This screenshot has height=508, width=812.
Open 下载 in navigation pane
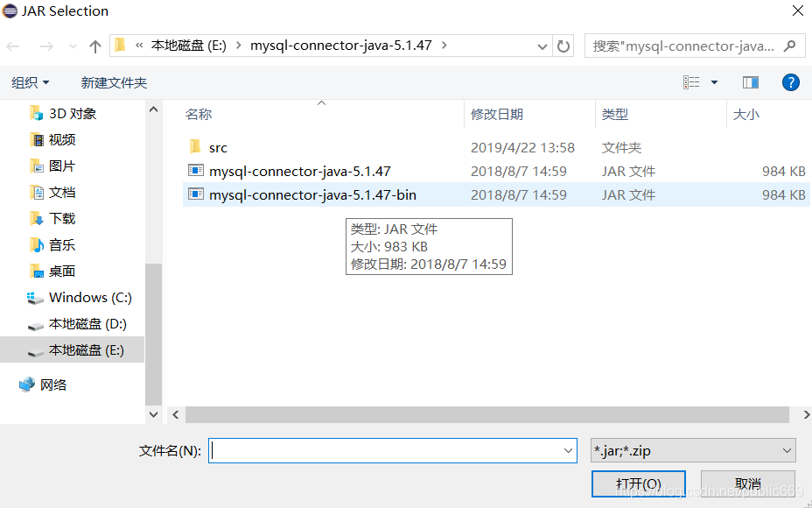(x=62, y=219)
